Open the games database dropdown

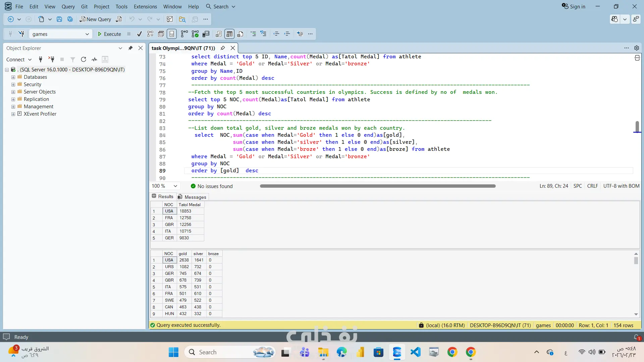pos(87,34)
